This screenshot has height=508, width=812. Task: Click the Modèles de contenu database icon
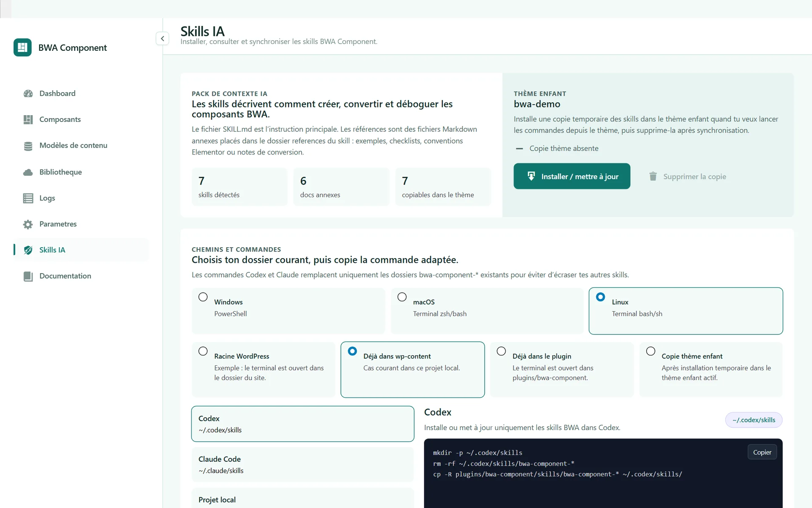[28, 146]
